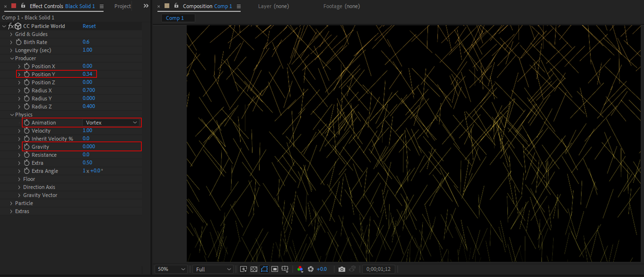This screenshot has height=277, width=644.
Task: Toggle the Gravity stopwatch
Action: [x=27, y=147]
